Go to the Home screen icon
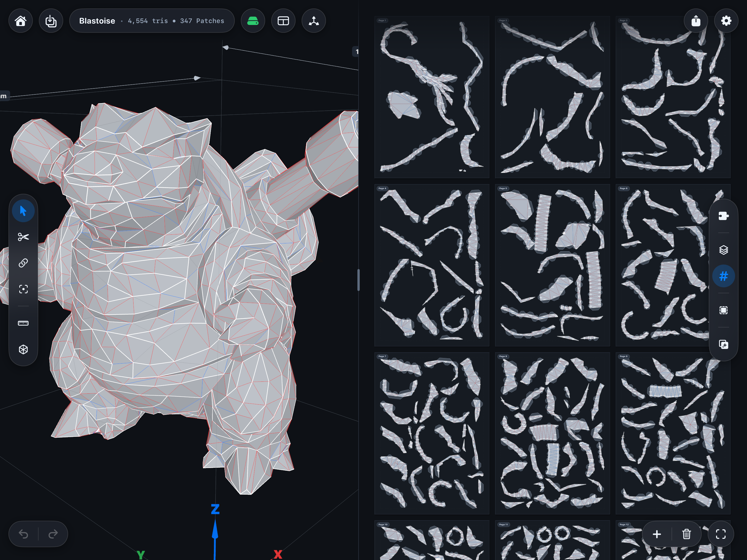747x560 pixels. pyautogui.click(x=21, y=21)
